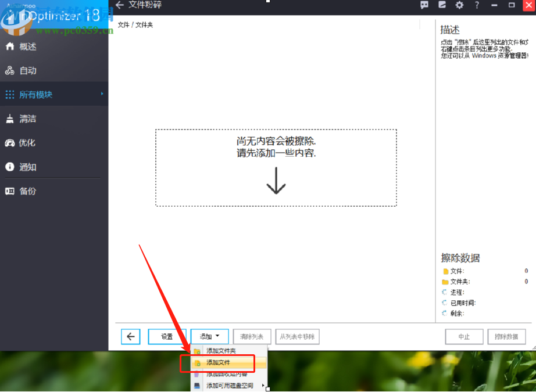Click the 已用时间: label
536x392 pixels.
coord(463,303)
